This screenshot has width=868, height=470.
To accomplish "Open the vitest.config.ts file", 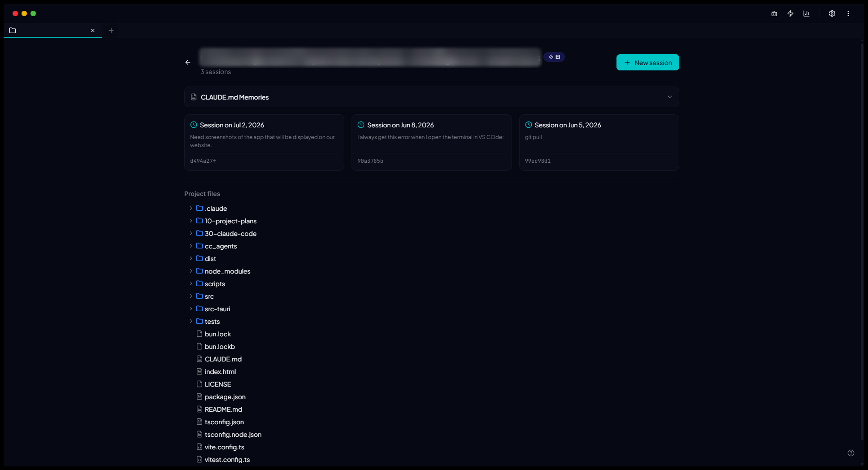I will tap(227, 460).
